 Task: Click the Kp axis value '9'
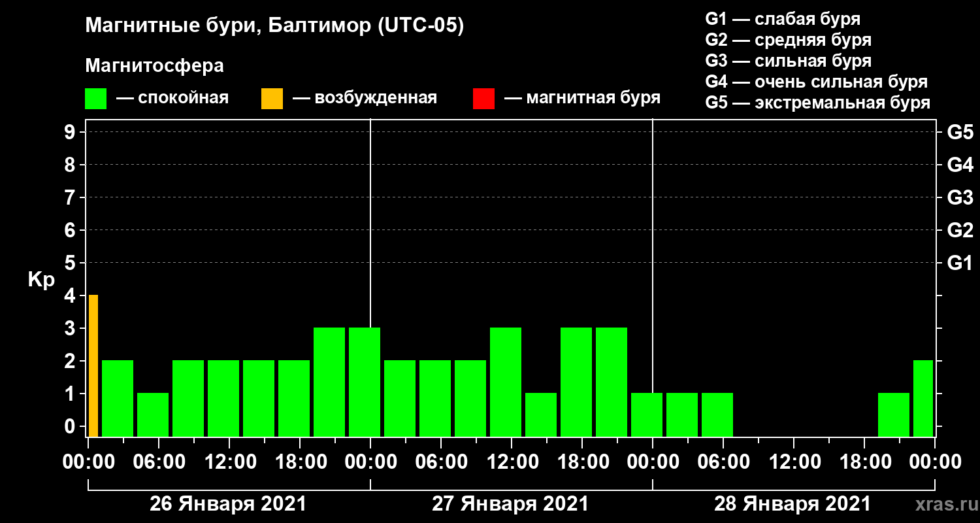coord(71,133)
